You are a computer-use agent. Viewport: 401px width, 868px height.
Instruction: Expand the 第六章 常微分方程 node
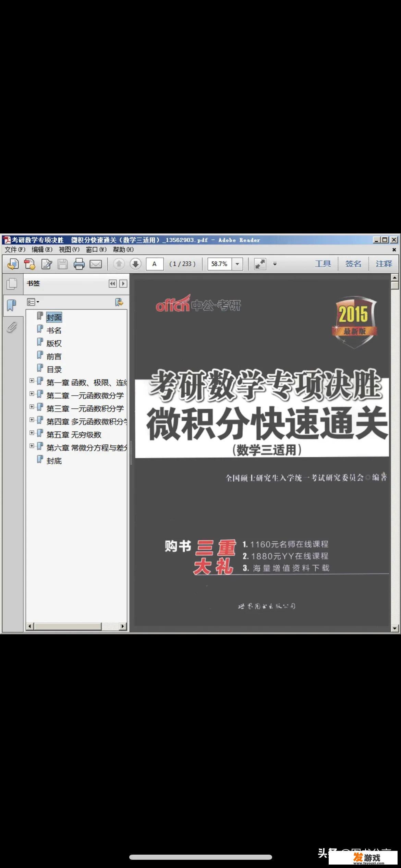[x=32, y=446]
